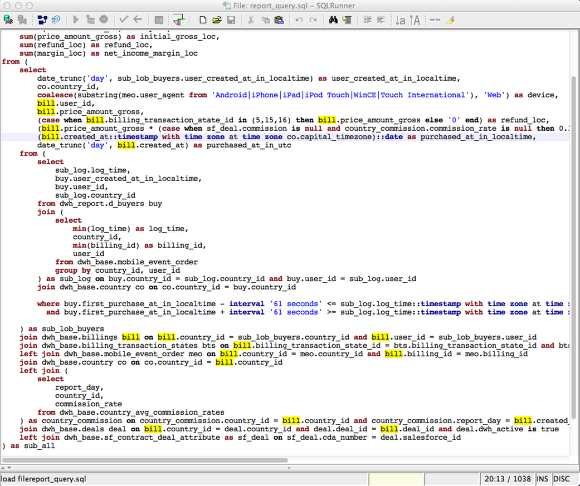Convert selection to lowercase
580x486 pixels.
pos(401,20)
